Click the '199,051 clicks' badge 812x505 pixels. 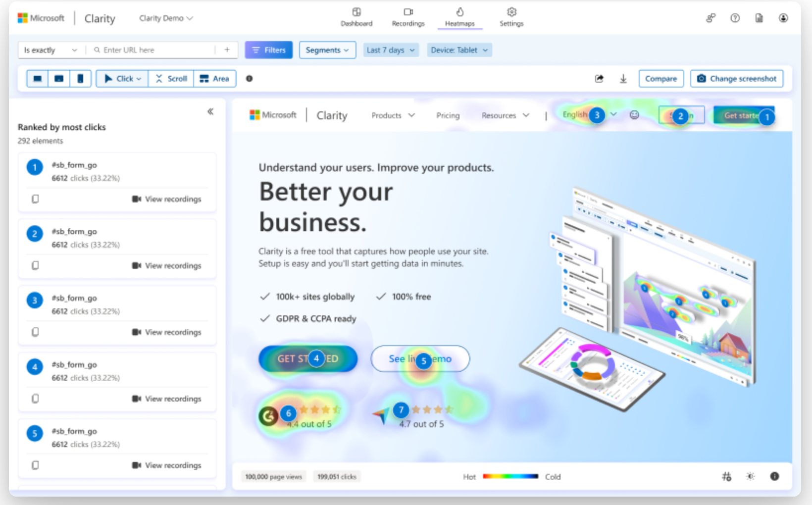[x=337, y=477]
